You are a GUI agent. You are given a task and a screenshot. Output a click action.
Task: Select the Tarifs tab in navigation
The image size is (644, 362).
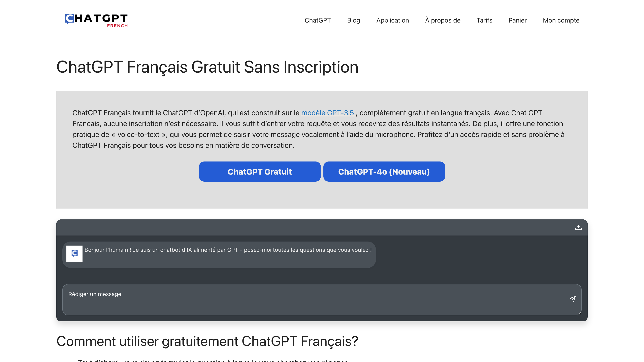click(x=484, y=20)
